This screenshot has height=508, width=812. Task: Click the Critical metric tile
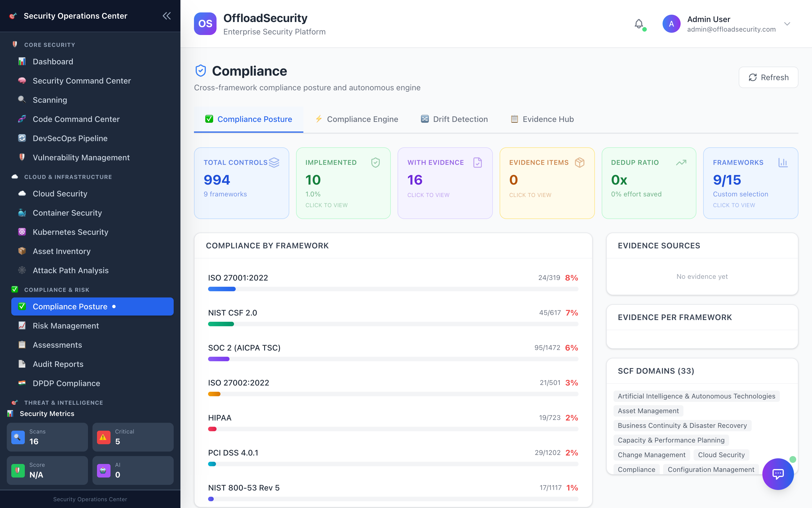133,437
